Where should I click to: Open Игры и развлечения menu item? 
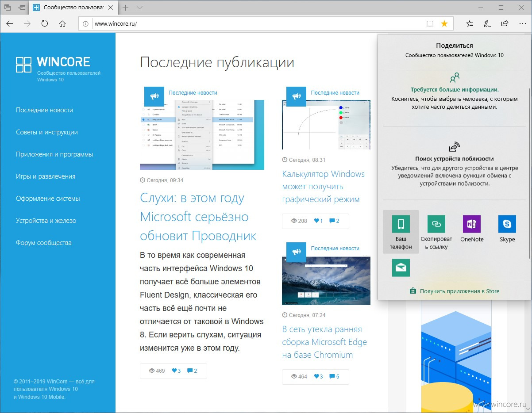pos(46,176)
